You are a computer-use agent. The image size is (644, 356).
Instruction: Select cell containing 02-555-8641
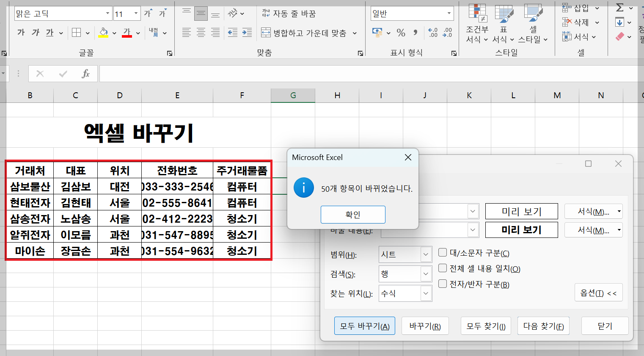[177, 203]
